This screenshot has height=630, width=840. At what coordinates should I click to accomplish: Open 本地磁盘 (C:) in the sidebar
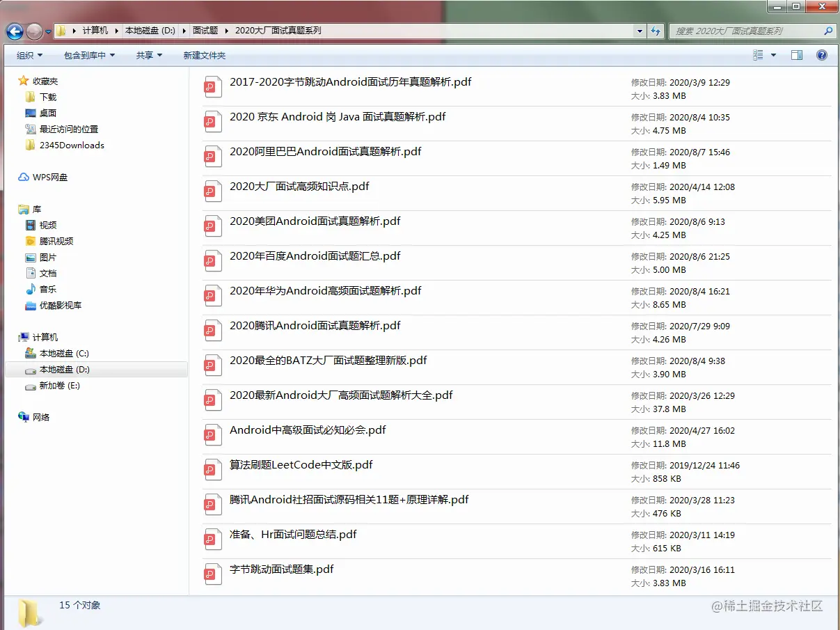coord(64,353)
